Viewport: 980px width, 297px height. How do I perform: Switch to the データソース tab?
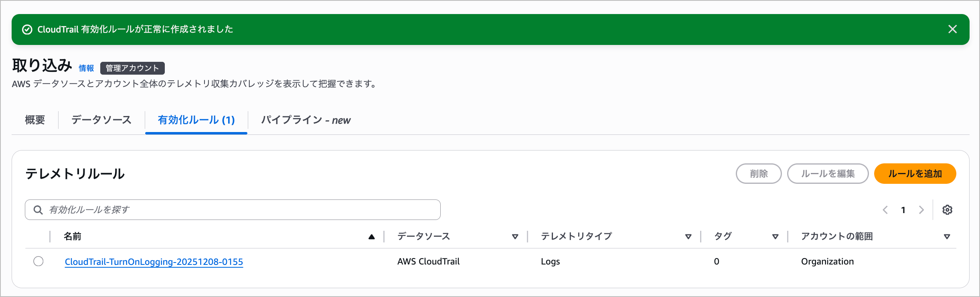(x=101, y=120)
